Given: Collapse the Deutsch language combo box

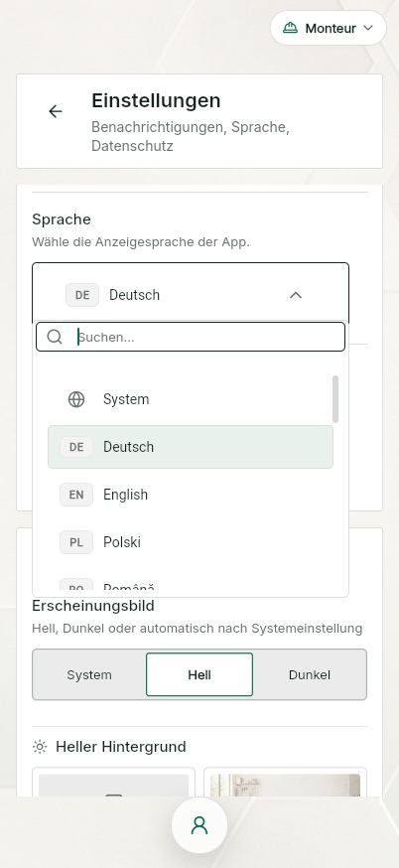Looking at the screenshot, I should pyautogui.click(x=191, y=295).
